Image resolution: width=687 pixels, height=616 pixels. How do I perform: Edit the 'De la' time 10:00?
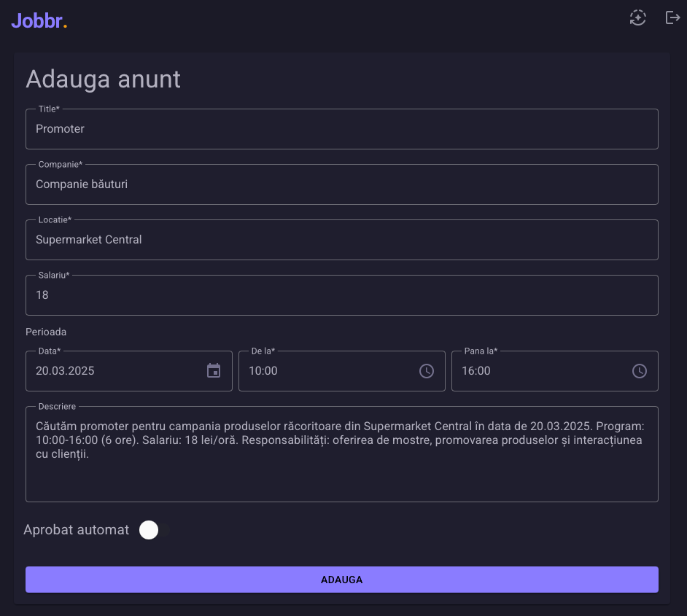[263, 371]
